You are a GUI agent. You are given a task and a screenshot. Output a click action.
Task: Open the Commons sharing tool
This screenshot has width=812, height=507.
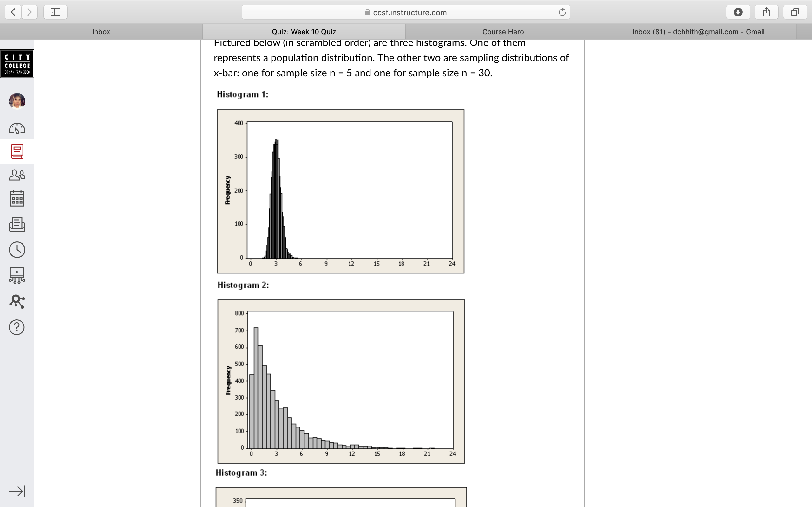point(17,301)
